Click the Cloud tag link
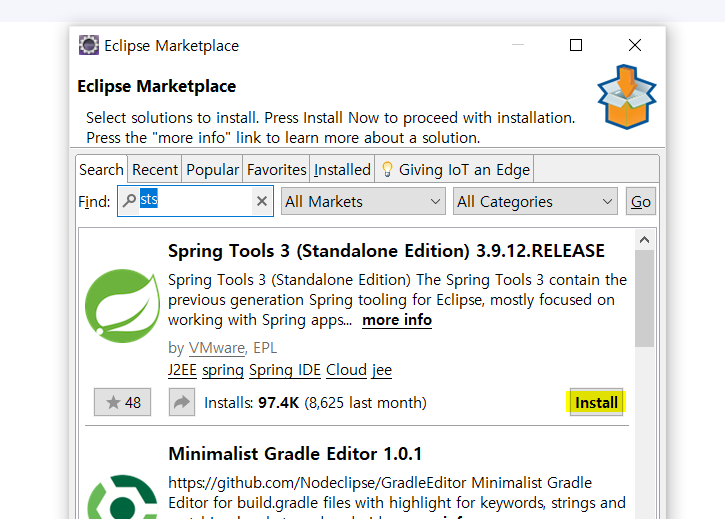 pyautogui.click(x=346, y=370)
